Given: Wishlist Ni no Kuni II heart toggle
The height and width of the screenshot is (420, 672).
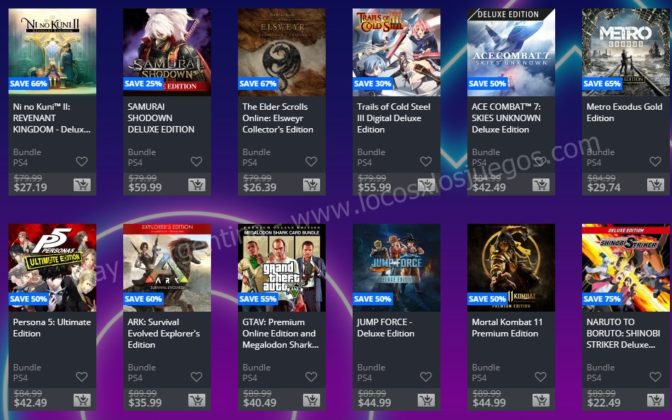Looking at the screenshot, I should [82, 162].
